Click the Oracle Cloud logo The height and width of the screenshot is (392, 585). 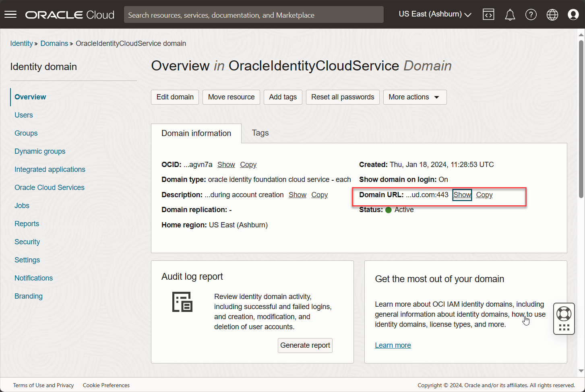pyautogui.click(x=69, y=14)
